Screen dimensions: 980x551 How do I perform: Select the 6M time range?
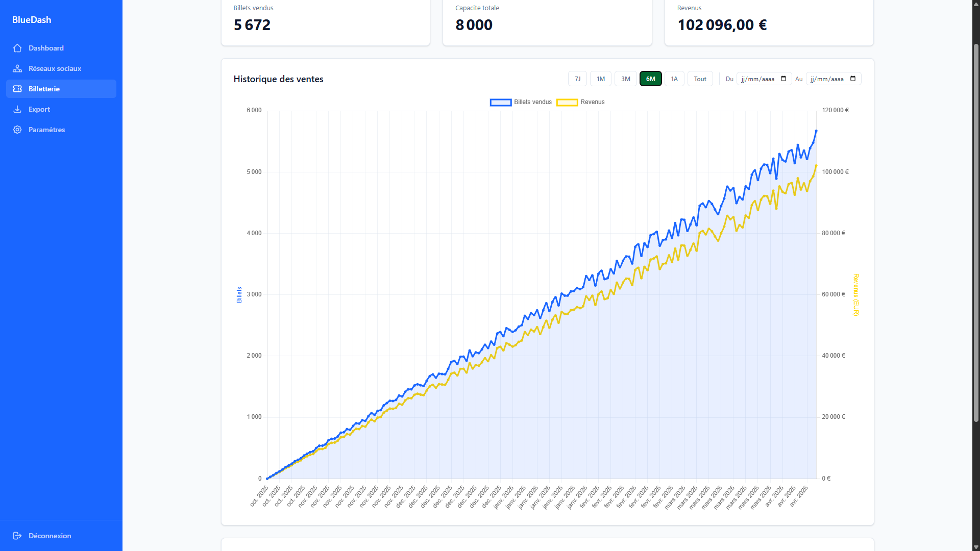[x=651, y=79]
